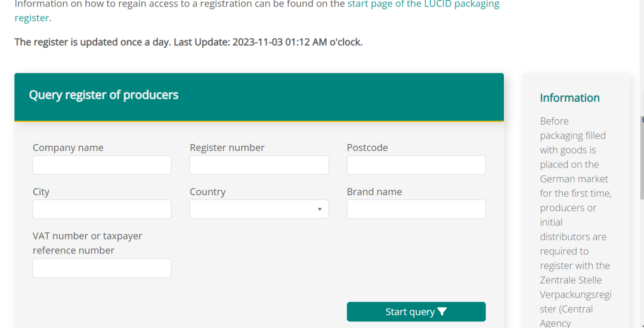This screenshot has height=328, width=644.
Task: Click the Information sidebar heading
Action: click(569, 98)
